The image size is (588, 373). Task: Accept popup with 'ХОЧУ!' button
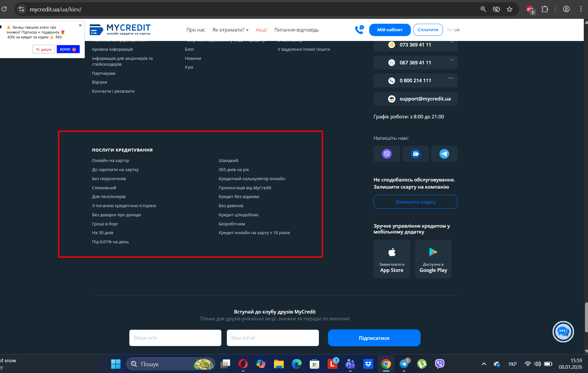point(68,49)
